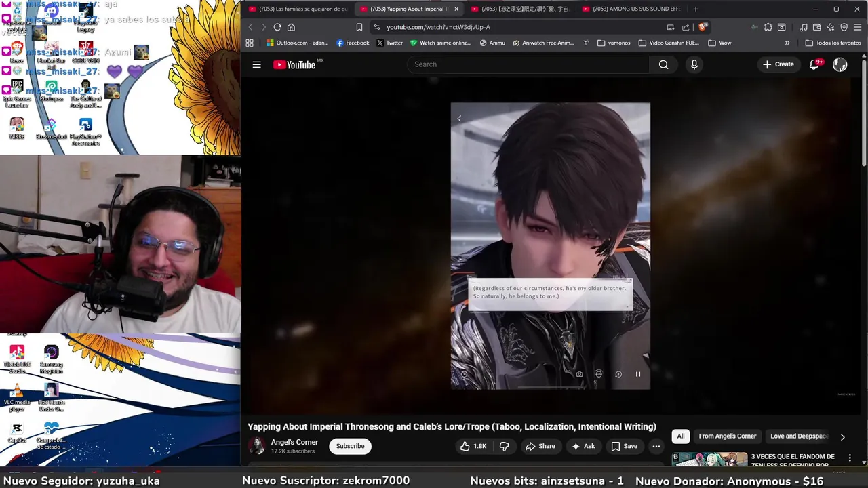Show hidden bookmarks with double chevron

point(787,43)
